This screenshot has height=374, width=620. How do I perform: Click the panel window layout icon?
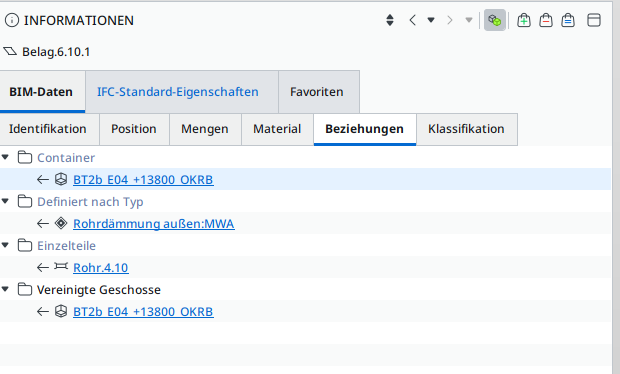[x=594, y=20]
